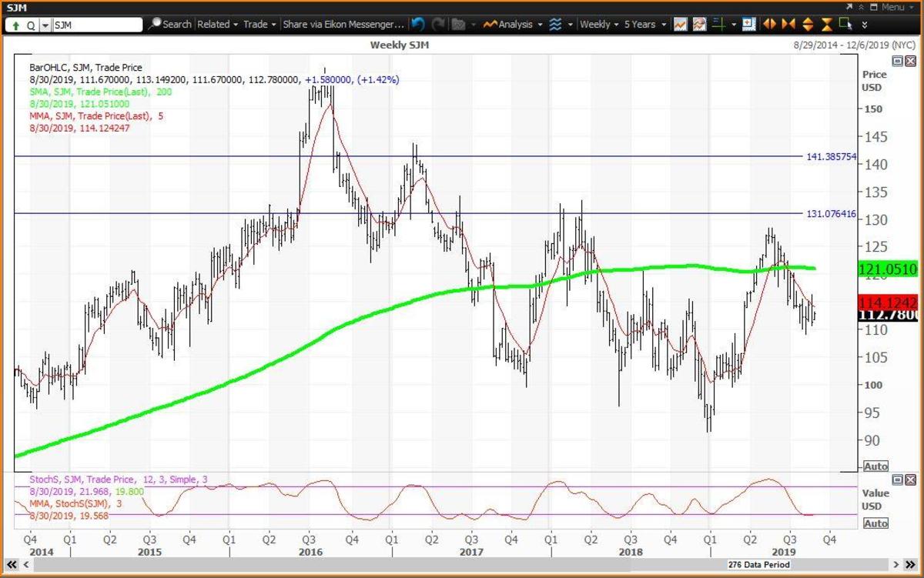924x578 pixels.
Task: Open the Weekly interval dropdown
Action: tap(599, 25)
